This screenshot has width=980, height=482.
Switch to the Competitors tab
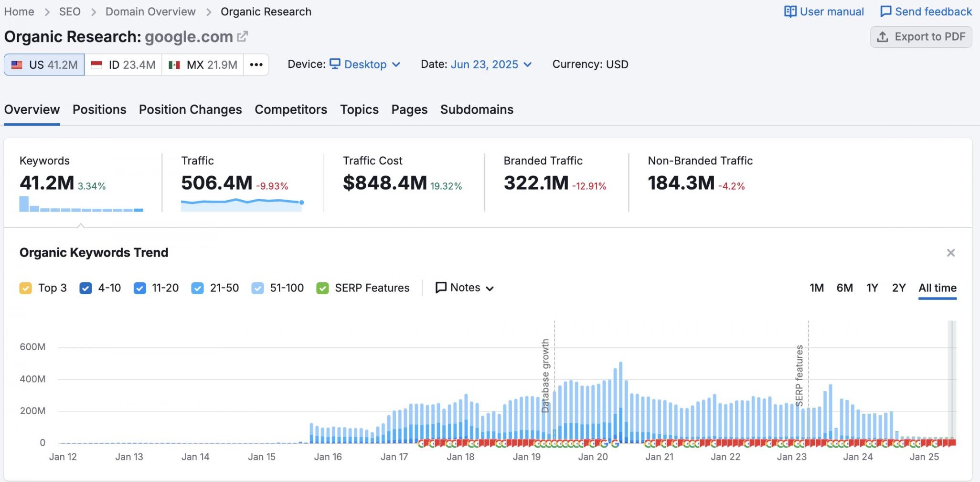pyautogui.click(x=291, y=109)
